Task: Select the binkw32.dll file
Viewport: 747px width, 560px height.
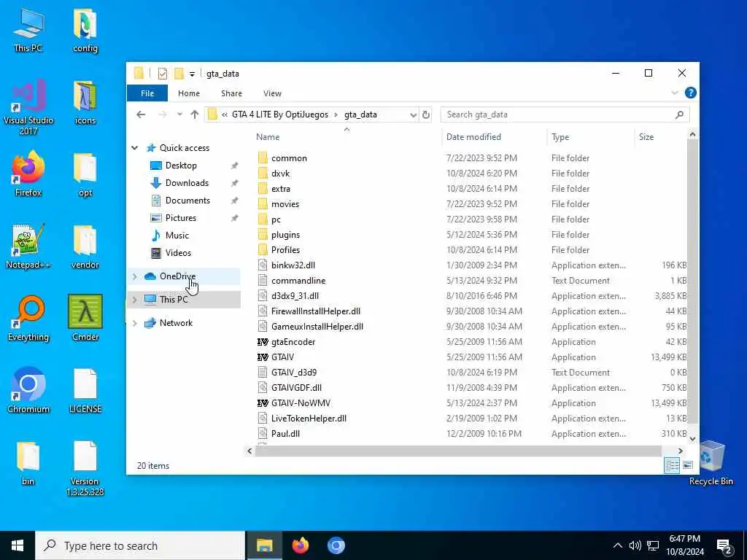Action: 293,265
